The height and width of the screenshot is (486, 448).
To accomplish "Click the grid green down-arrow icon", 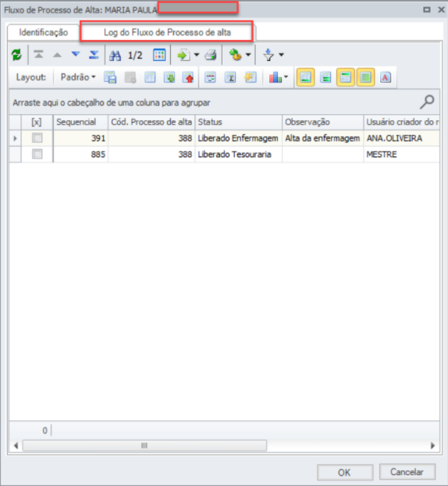I will (x=169, y=77).
